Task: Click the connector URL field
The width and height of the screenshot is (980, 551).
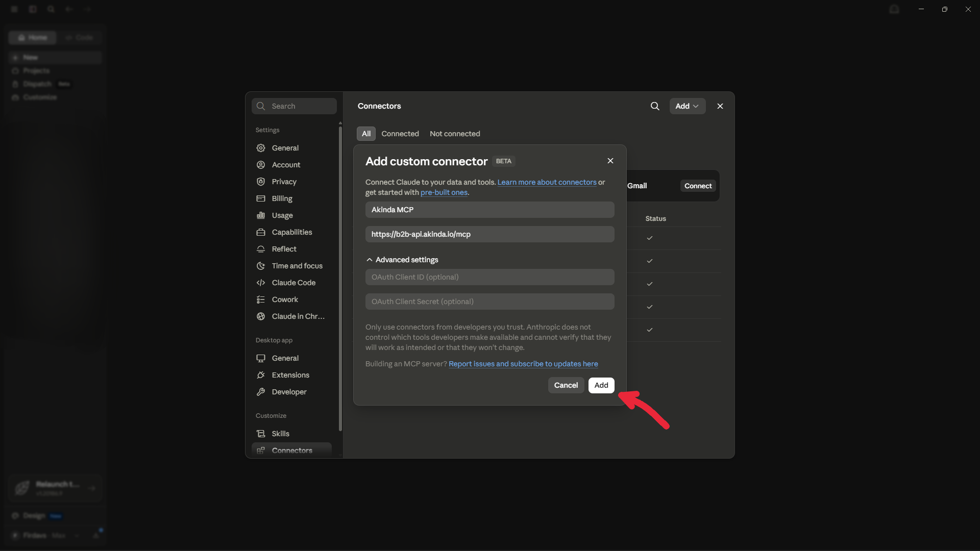Action: 489,234
